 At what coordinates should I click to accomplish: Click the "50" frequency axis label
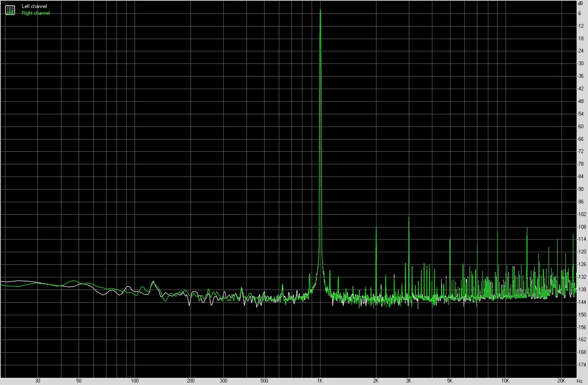click(79, 381)
